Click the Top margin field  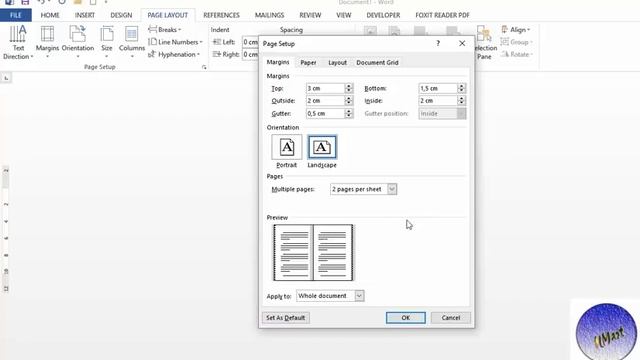[x=325, y=88]
